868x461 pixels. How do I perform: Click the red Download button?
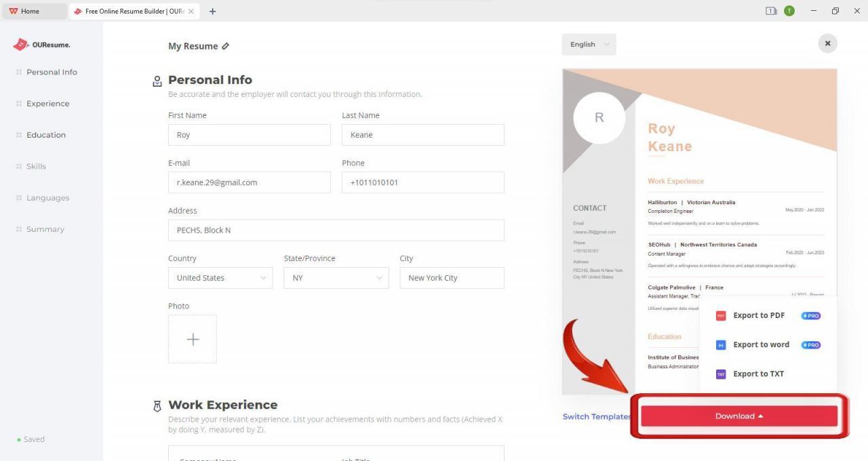[739, 416]
